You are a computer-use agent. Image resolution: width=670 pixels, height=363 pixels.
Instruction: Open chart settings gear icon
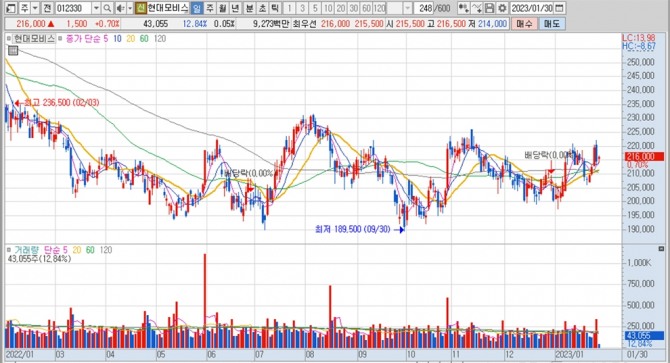[502, 8]
